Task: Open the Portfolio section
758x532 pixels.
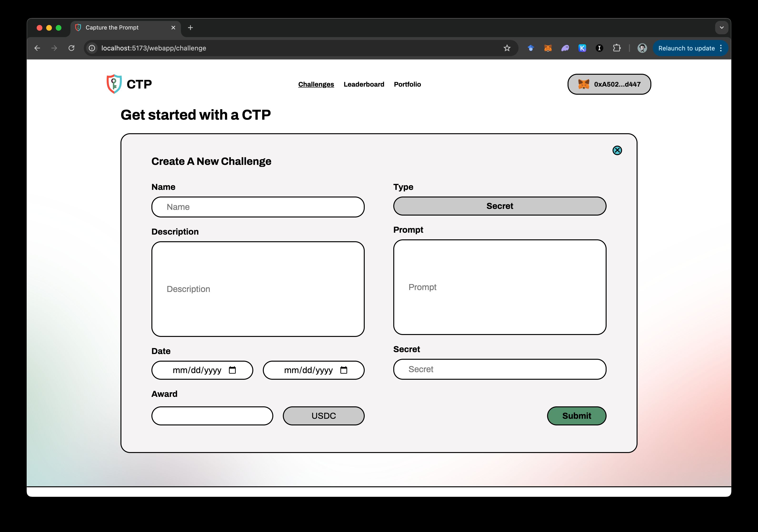Action: tap(407, 84)
